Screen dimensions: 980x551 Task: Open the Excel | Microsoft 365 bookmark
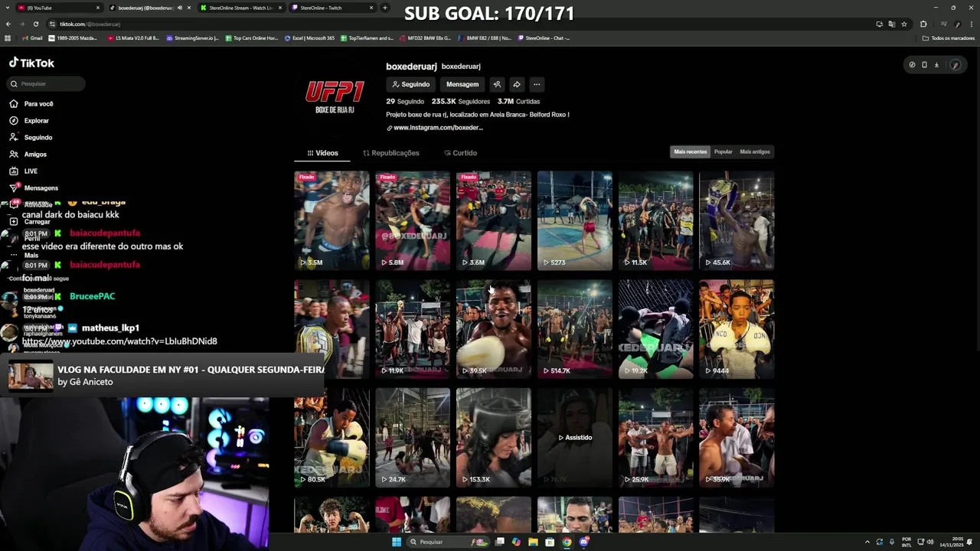click(309, 38)
